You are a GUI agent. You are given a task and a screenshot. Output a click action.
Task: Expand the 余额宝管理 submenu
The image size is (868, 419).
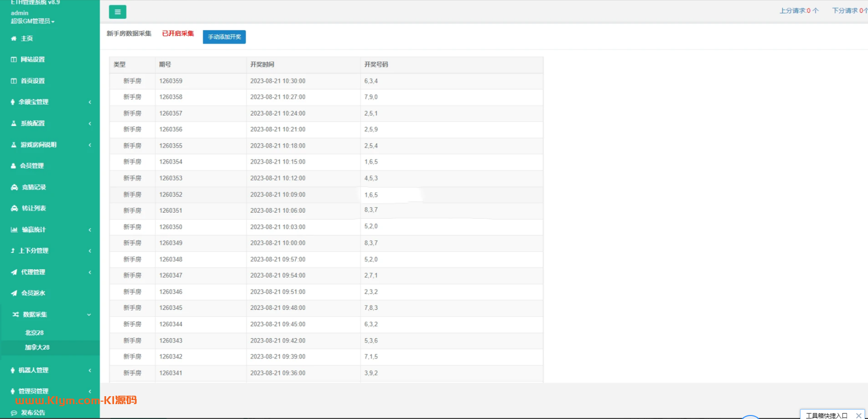click(x=90, y=102)
